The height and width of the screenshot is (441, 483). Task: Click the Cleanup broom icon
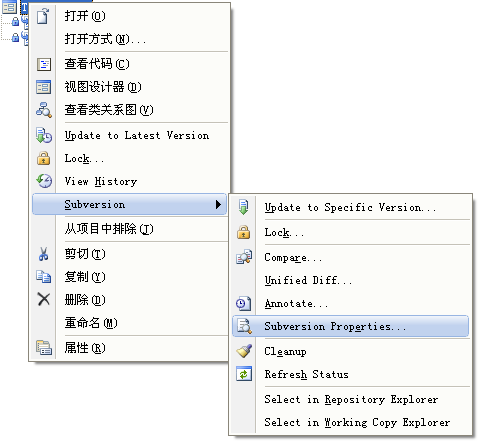click(x=244, y=351)
